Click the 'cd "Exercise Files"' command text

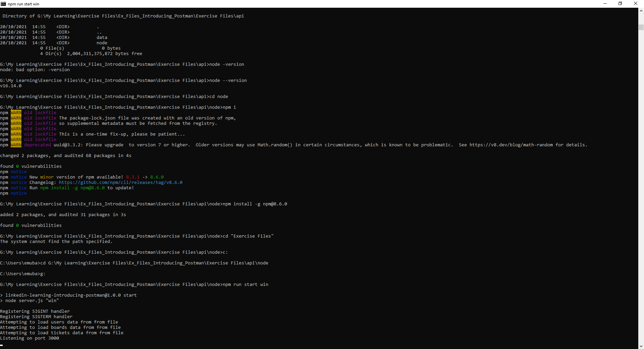248,236
